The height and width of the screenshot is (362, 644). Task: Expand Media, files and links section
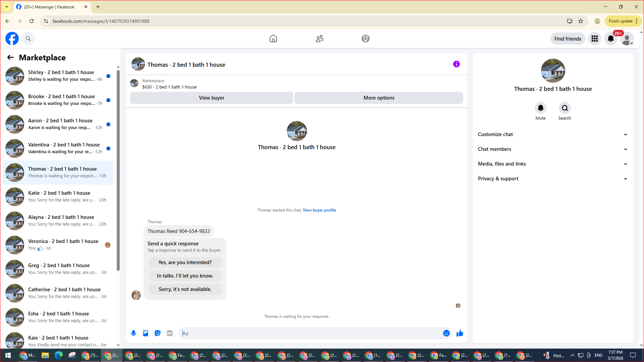click(x=553, y=164)
